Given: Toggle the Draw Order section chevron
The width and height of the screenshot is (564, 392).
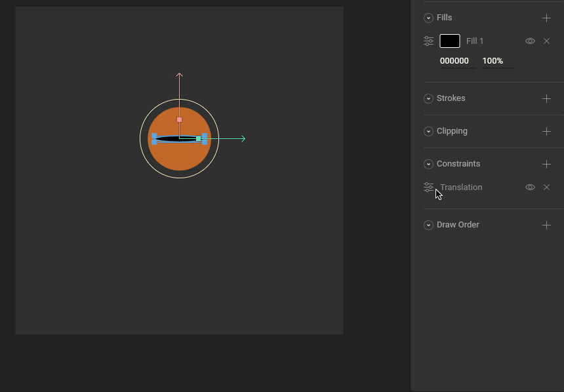Looking at the screenshot, I should [428, 225].
